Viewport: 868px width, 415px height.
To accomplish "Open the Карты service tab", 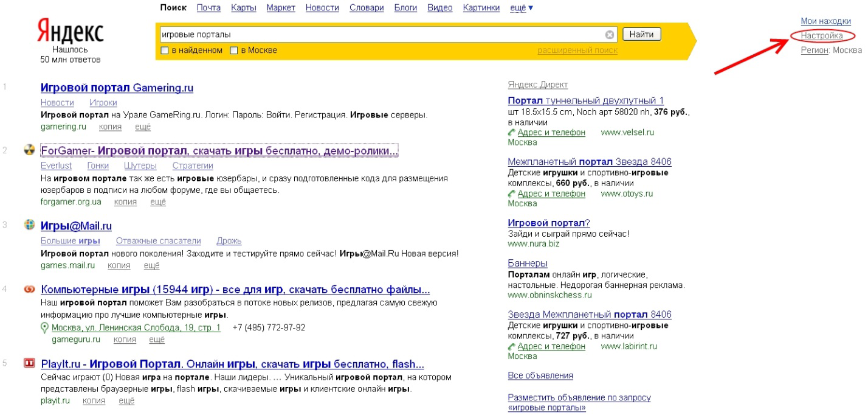I will point(244,8).
